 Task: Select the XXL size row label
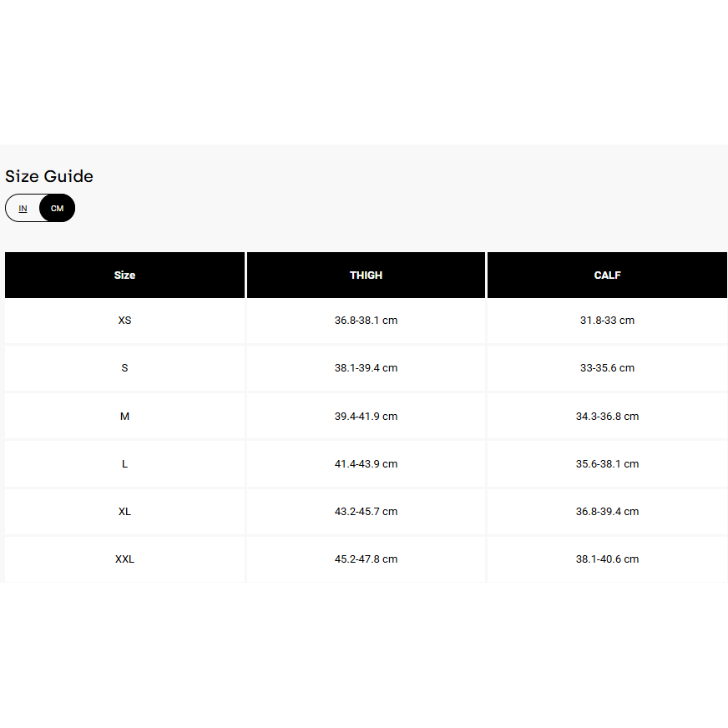(x=124, y=559)
